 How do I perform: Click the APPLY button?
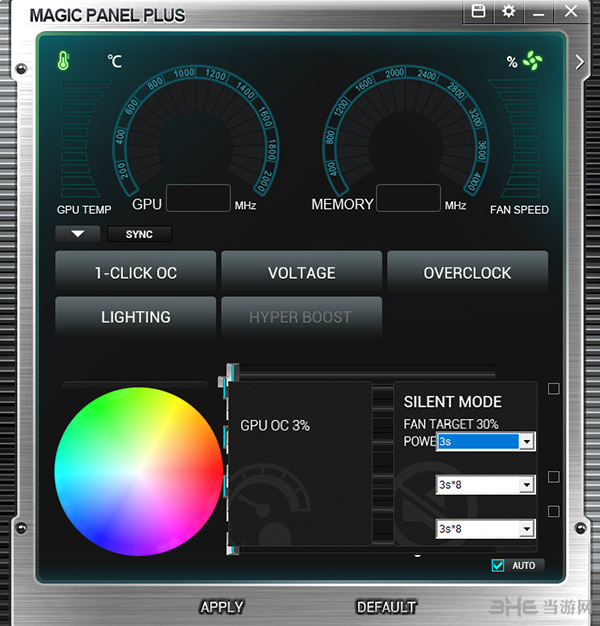tap(222, 607)
